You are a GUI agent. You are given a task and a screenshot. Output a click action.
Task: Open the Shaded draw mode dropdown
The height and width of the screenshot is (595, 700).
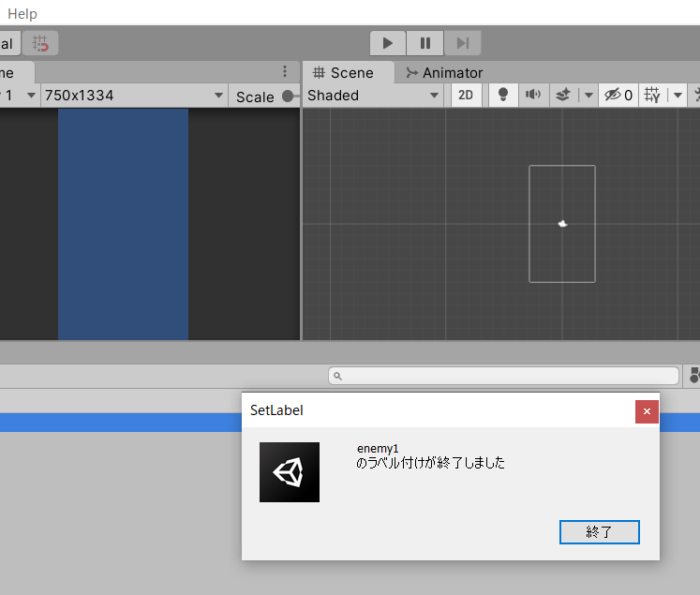(373, 95)
